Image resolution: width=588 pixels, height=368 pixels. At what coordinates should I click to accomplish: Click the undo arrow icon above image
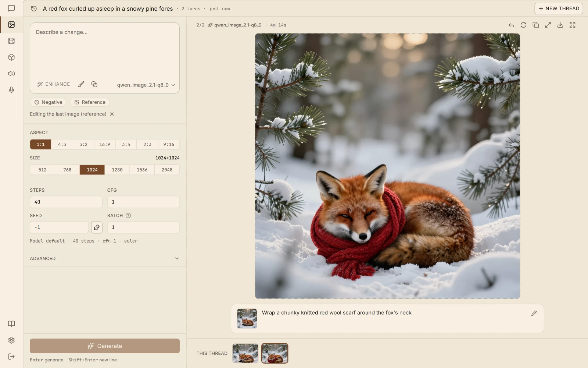(x=511, y=25)
